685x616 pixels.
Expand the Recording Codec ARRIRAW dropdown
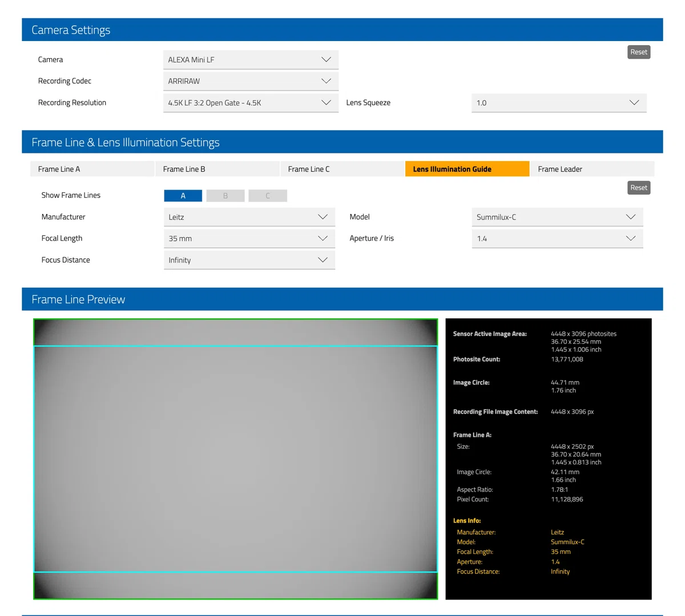pyautogui.click(x=251, y=81)
